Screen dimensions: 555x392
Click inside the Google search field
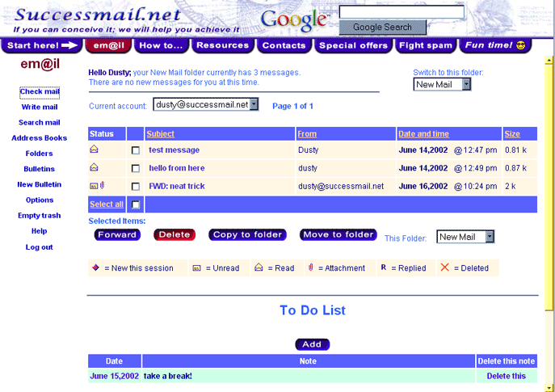[402, 11]
